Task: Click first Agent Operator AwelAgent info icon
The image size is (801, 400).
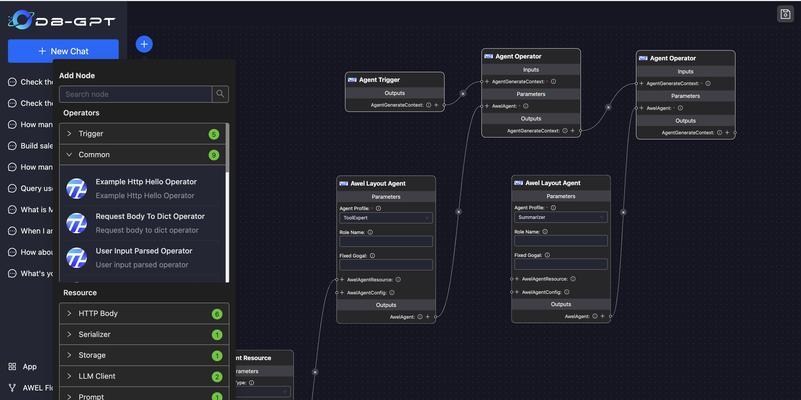Action: [x=526, y=106]
